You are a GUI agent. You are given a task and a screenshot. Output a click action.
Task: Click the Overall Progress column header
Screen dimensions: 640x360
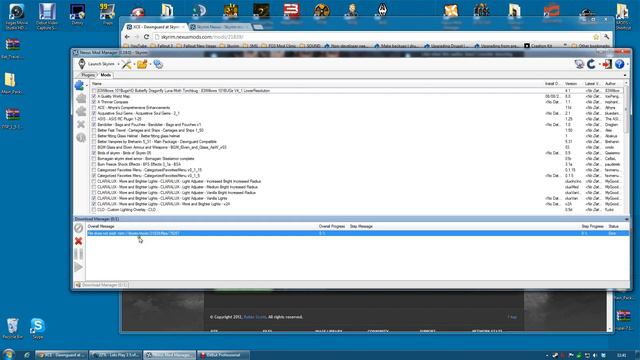(332, 226)
